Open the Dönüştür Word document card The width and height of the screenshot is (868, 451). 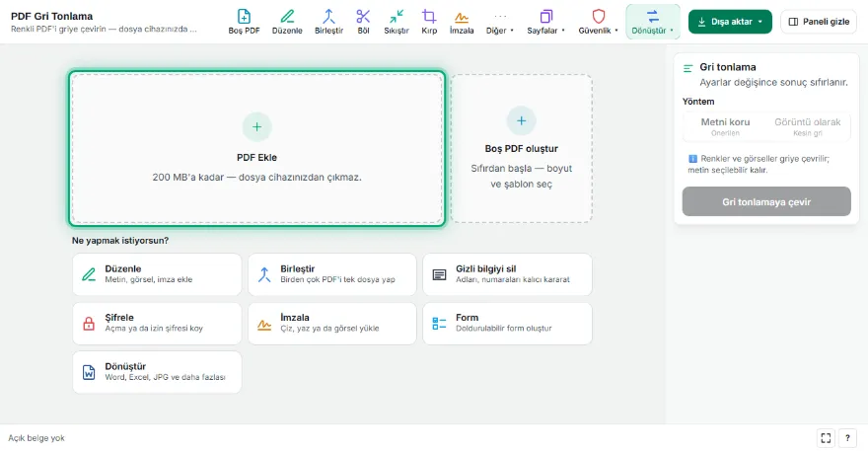click(x=157, y=372)
